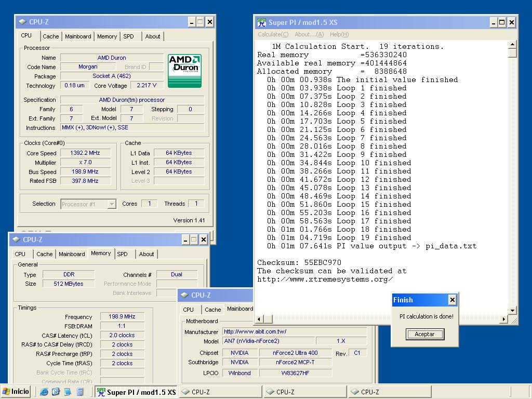Minimize the top CPU-Z window
532x399 pixels.
[x=192, y=22]
